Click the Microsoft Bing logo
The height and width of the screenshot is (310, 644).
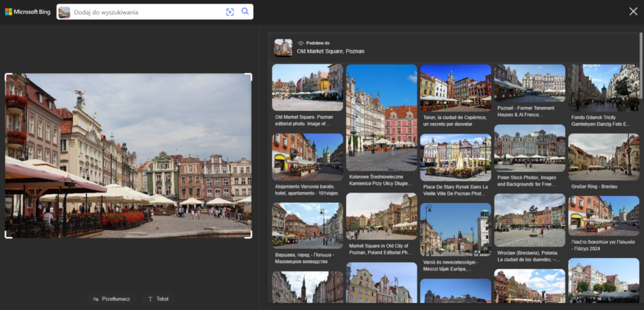[28, 12]
